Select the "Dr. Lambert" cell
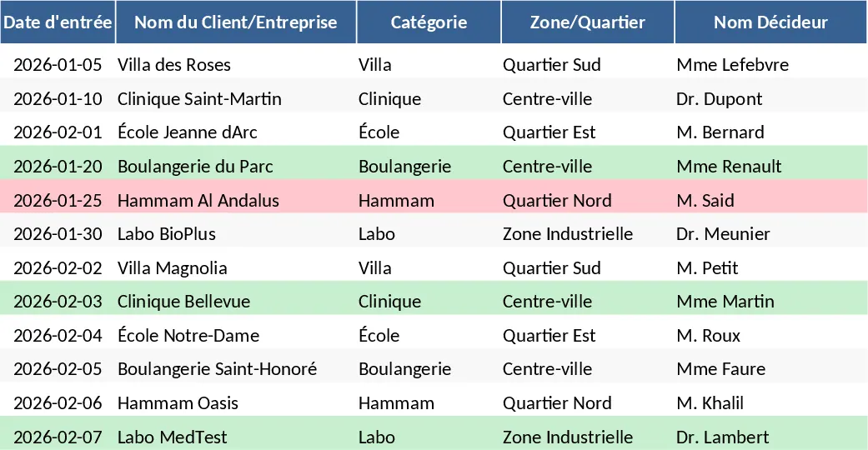868x450 pixels. tap(722, 437)
